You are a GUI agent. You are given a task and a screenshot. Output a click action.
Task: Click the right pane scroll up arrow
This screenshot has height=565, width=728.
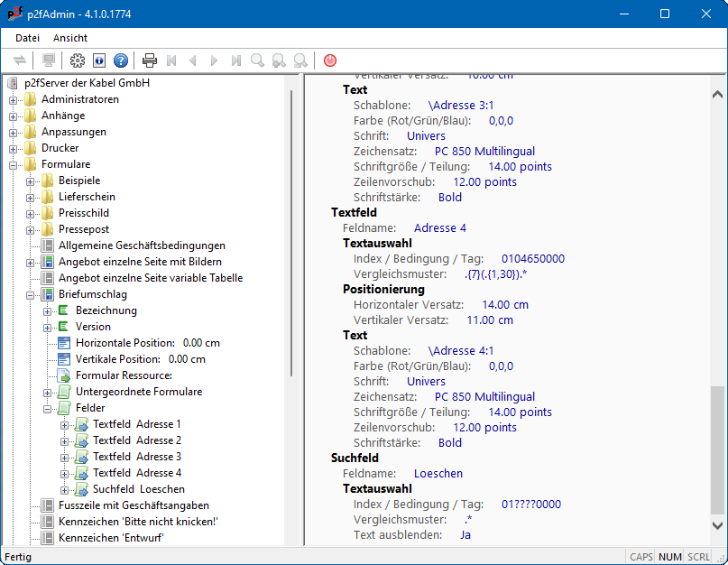718,94
